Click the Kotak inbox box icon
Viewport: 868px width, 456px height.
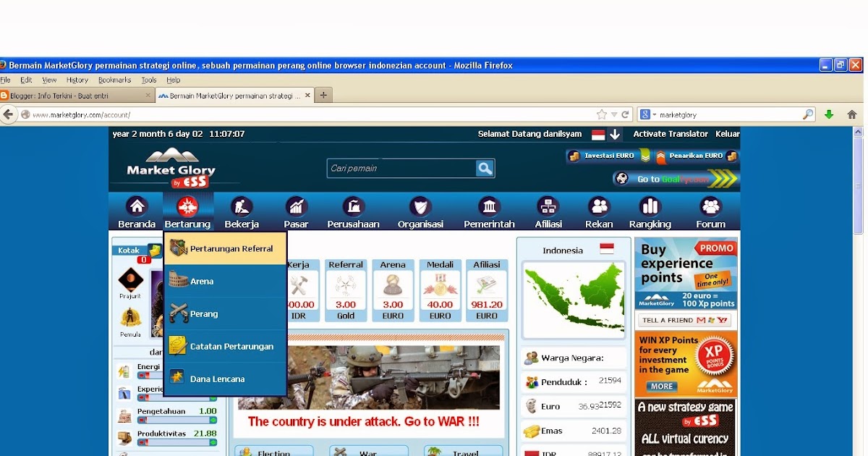point(154,250)
